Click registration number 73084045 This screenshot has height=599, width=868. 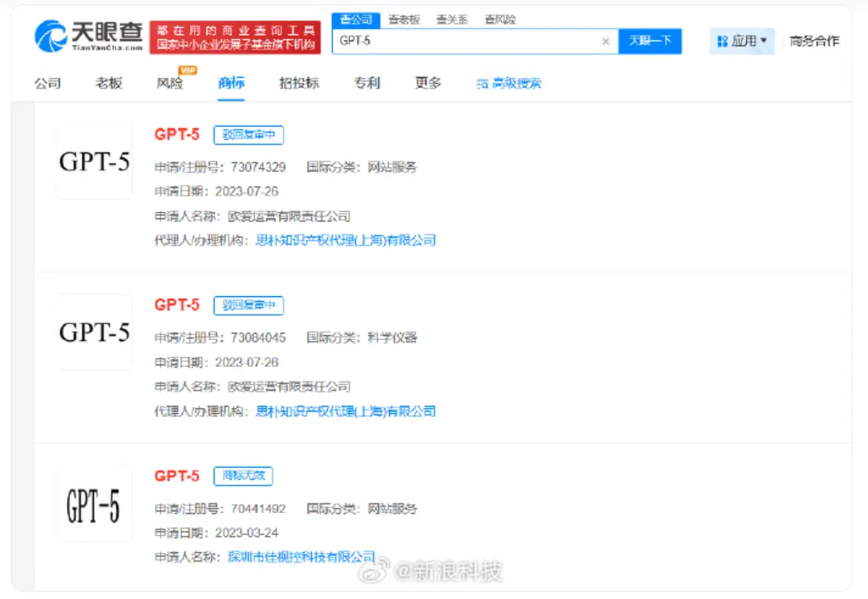(258, 338)
